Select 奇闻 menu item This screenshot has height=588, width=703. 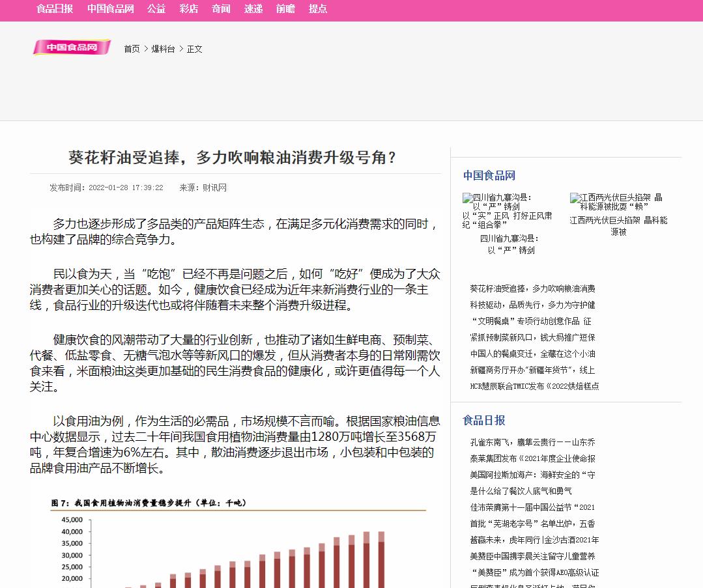coord(221,8)
